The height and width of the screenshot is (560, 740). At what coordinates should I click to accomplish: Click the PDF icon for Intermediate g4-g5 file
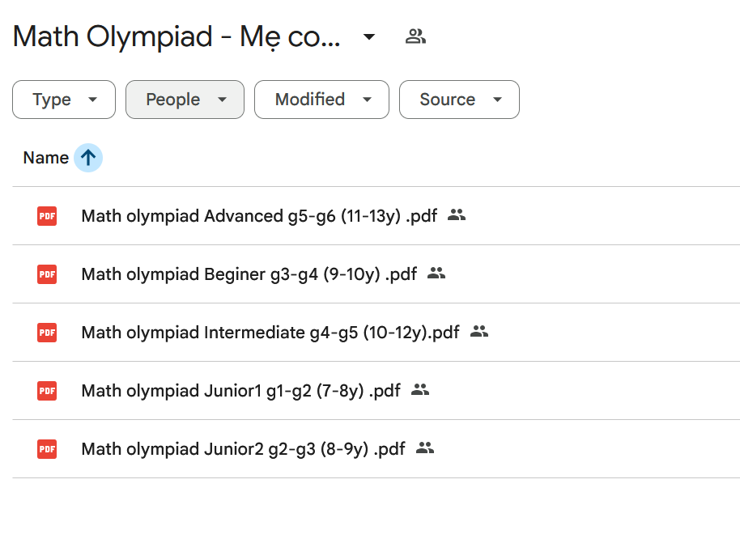[x=47, y=333]
